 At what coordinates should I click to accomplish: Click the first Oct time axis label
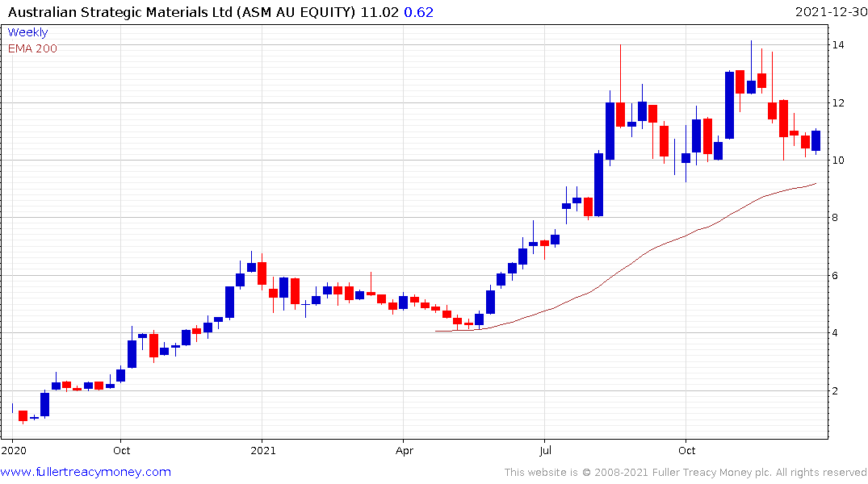pyautogui.click(x=121, y=450)
